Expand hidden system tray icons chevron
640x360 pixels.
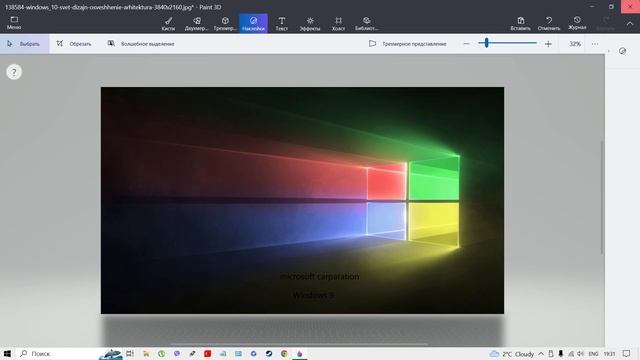coord(541,354)
